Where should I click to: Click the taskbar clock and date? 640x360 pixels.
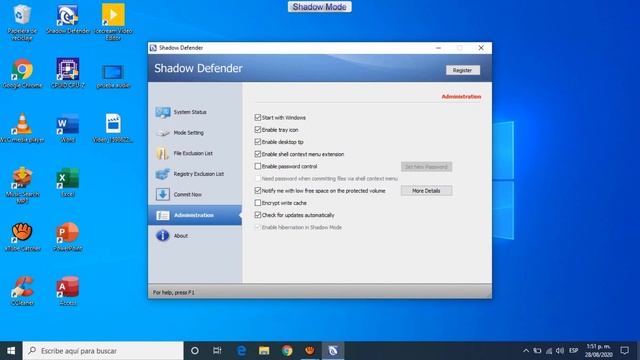(x=599, y=351)
